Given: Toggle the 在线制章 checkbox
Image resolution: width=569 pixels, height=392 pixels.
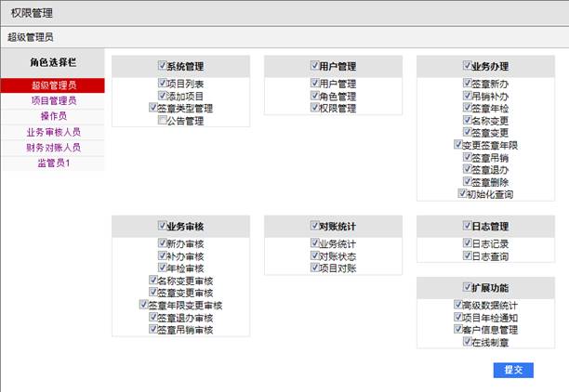Looking at the screenshot, I should (467, 343).
